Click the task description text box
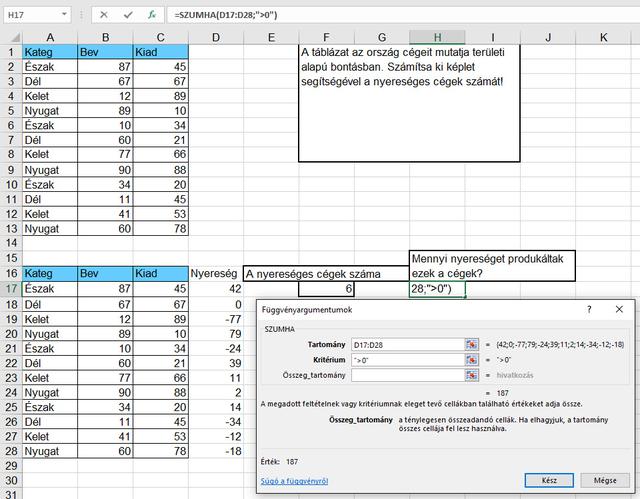 (409, 103)
